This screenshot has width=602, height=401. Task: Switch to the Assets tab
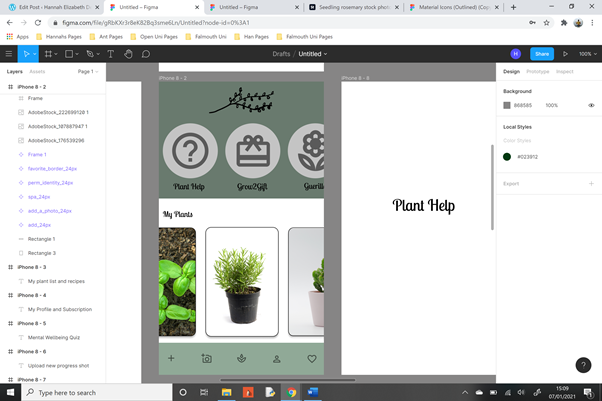coord(37,72)
